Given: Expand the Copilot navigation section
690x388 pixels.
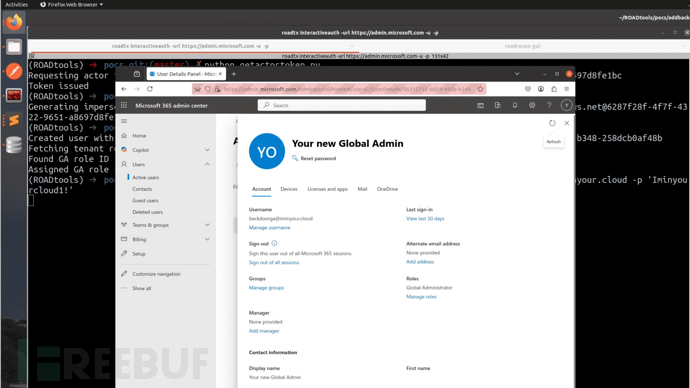Looking at the screenshot, I should click(207, 150).
